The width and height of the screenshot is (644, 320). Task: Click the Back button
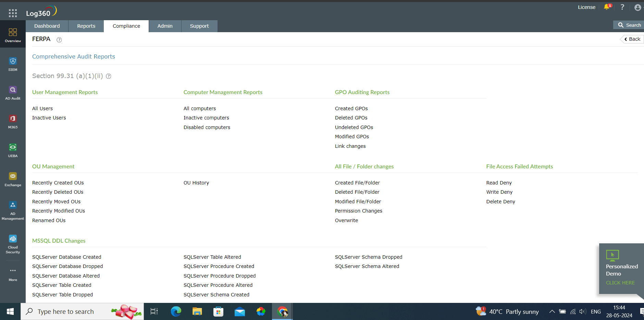(x=631, y=39)
